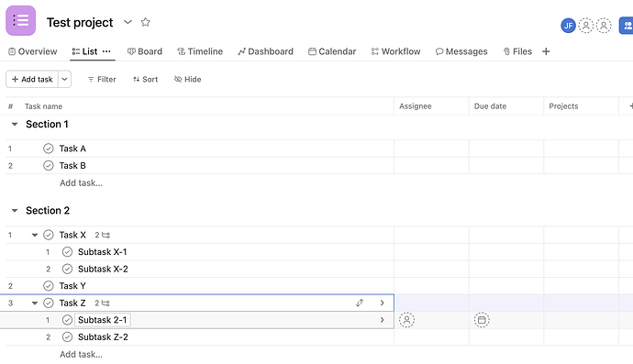Select Task A name
The height and width of the screenshot is (364, 633).
[x=72, y=149]
